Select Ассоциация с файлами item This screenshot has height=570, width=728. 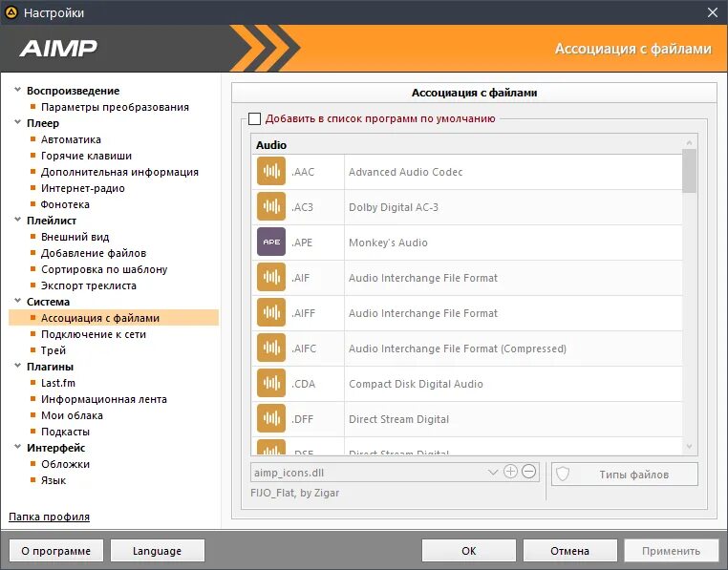[114, 318]
